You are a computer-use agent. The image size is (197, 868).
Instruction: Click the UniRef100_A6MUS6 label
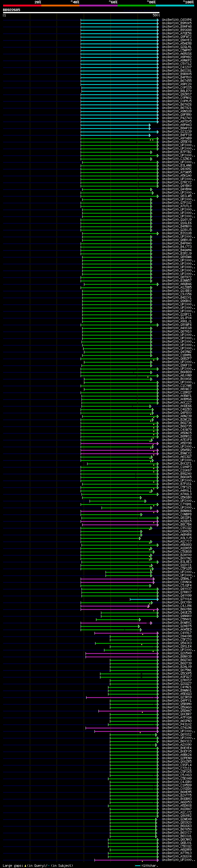[177, 54]
